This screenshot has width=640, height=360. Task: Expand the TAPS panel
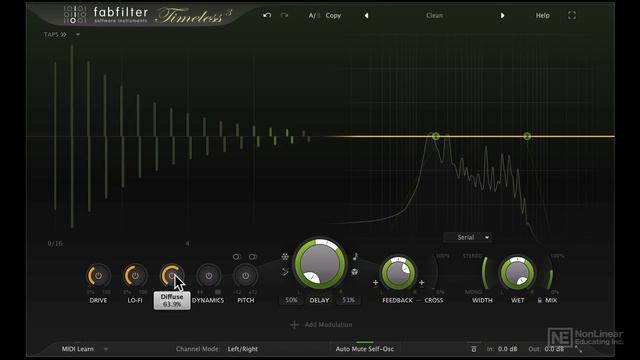[x=55, y=35]
